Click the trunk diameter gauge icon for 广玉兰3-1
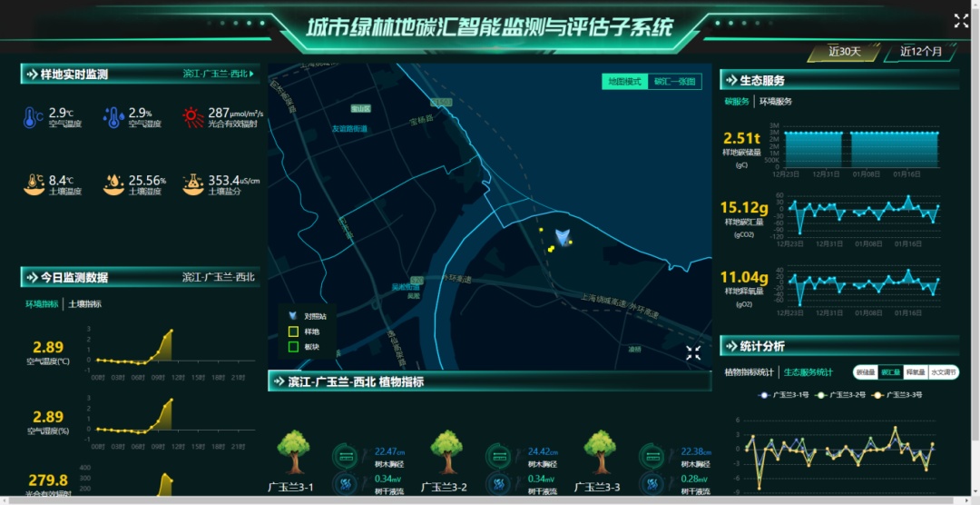The height and width of the screenshot is (505, 980). click(x=344, y=456)
